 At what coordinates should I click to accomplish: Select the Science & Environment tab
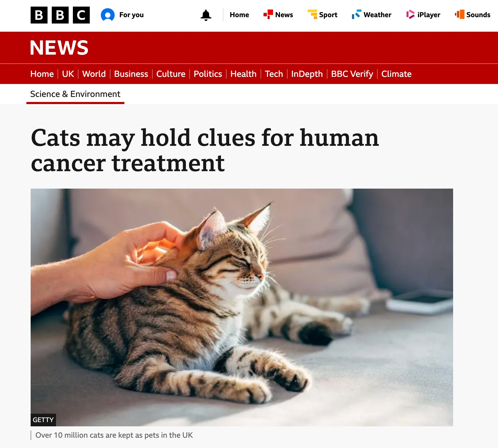(75, 94)
